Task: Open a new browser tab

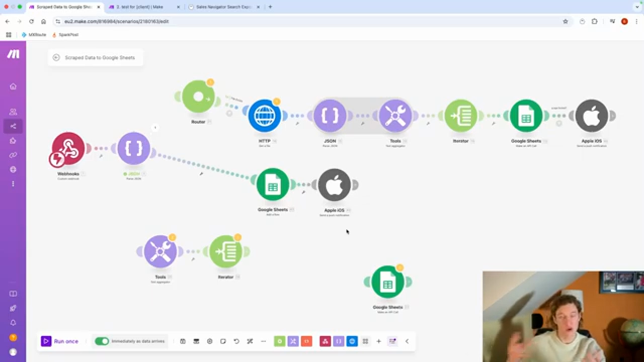Action: click(270, 7)
